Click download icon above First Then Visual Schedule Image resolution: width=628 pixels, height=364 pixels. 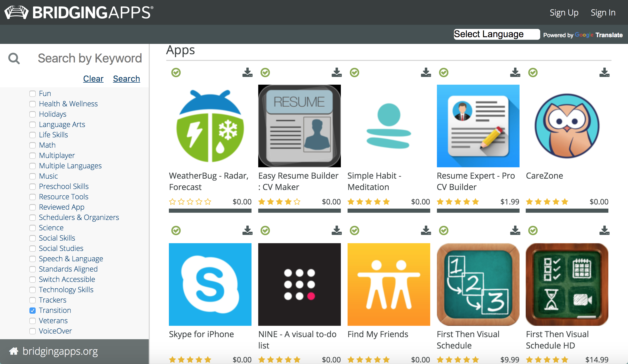[x=515, y=231]
